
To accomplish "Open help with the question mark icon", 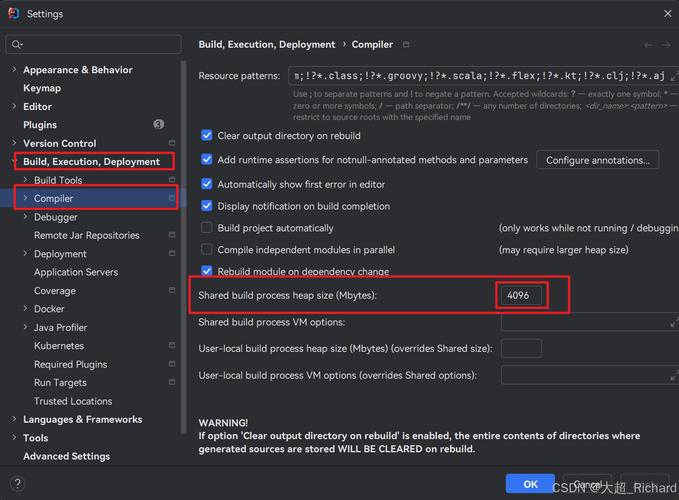I will [x=17, y=484].
